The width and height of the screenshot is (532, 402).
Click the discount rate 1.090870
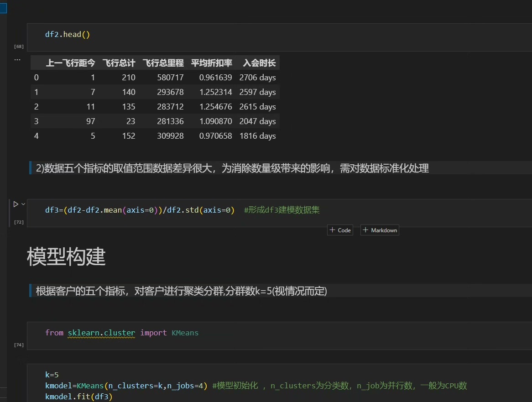[x=215, y=121]
